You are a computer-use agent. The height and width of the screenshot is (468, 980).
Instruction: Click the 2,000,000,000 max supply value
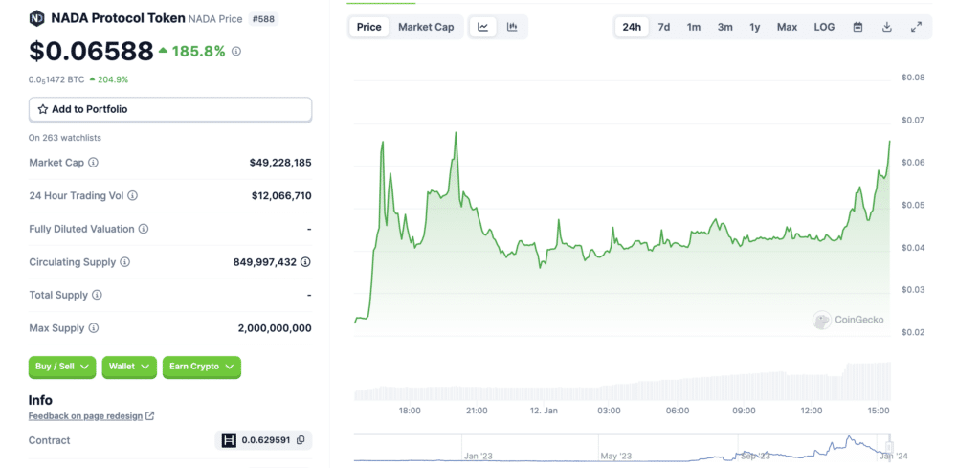tap(275, 328)
